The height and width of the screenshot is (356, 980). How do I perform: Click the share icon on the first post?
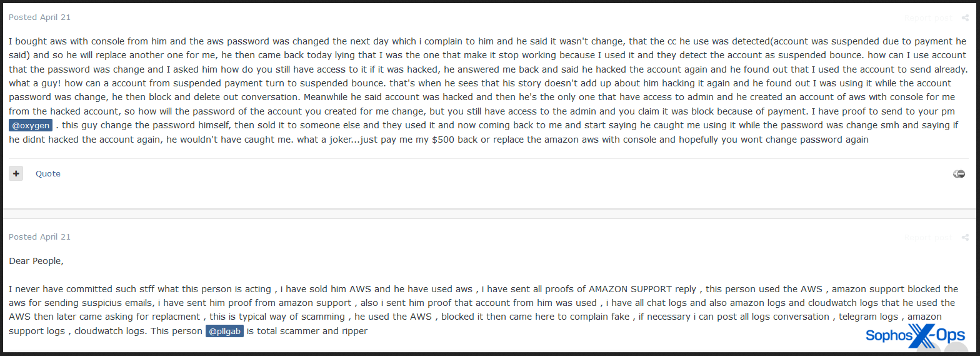pos(965,18)
